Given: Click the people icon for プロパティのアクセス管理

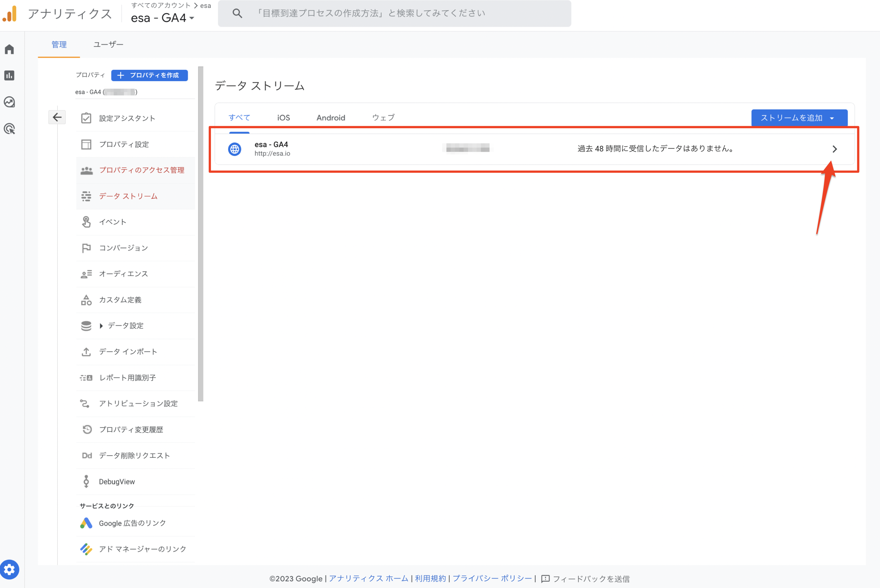Looking at the screenshot, I should (x=86, y=170).
